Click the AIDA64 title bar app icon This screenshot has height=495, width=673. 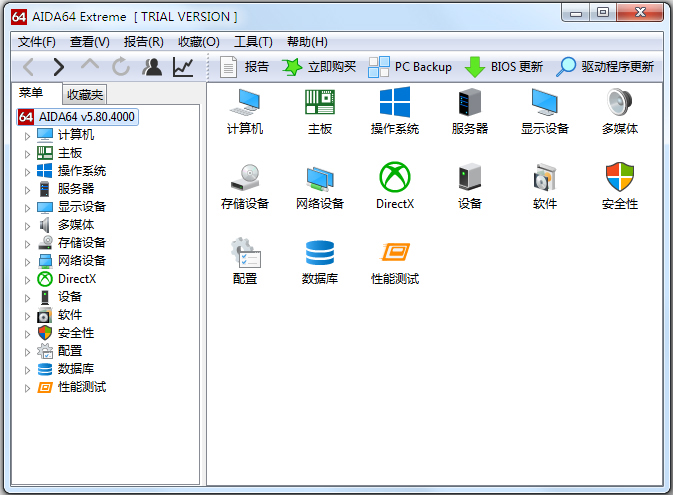click(x=19, y=17)
